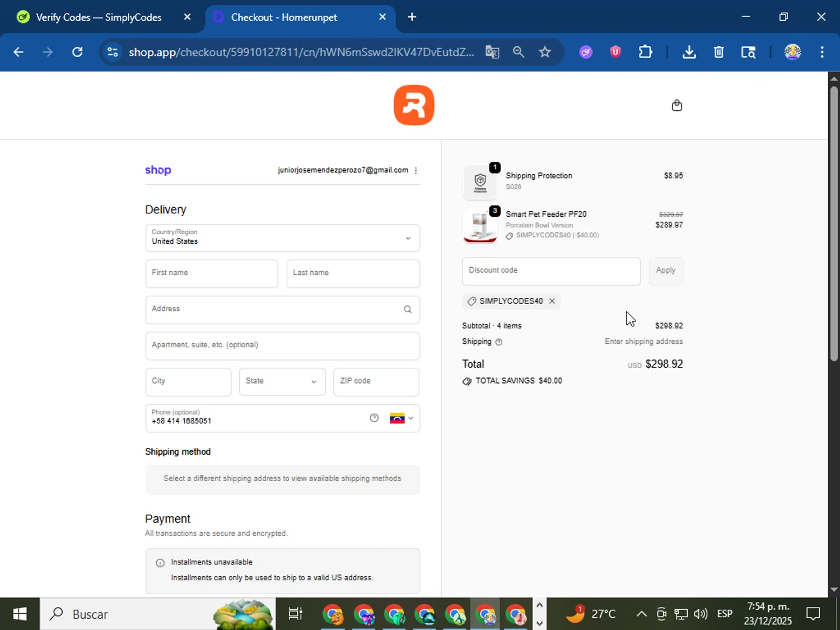Click the Smart Pet Feeder PF20 thumbnail
840x630 pixels.
pyautogui.click(x=480, y=225)
